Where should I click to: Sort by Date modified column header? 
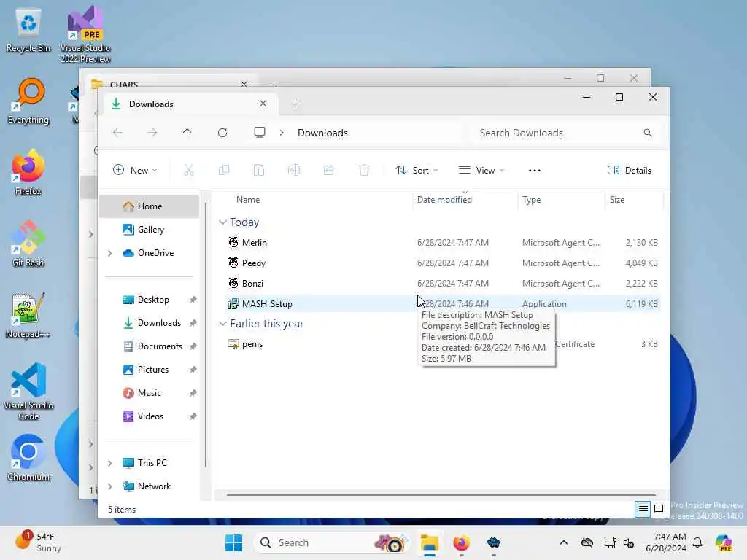(465, 200)
